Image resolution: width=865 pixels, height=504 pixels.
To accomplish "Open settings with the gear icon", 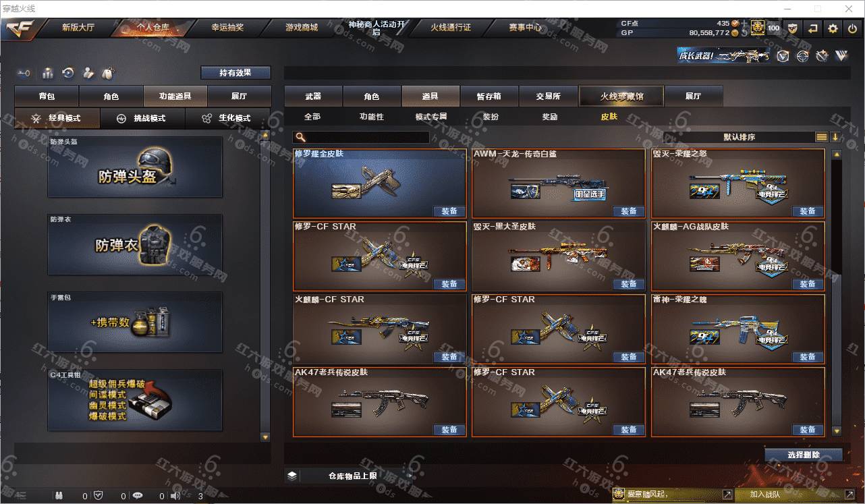I will pos(833,28).
